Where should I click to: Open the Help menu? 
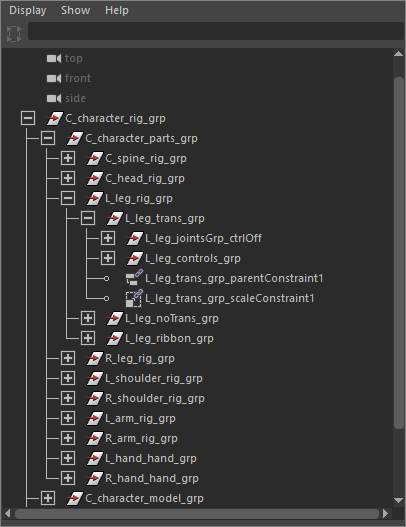[x=117, y=10]
